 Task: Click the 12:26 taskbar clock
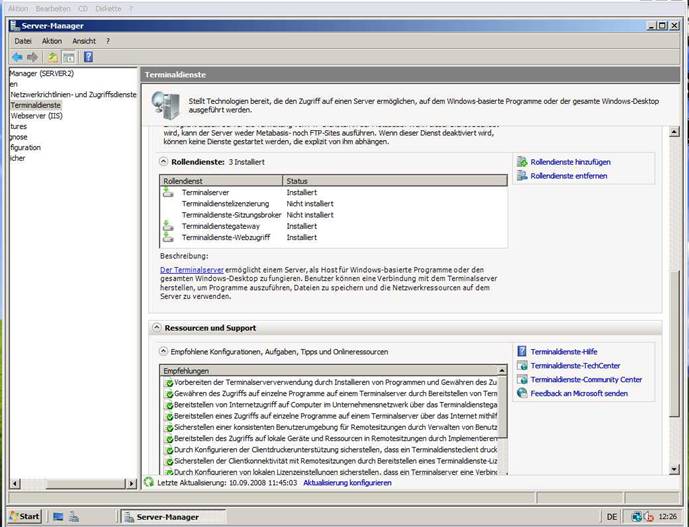tap(668, 516)
